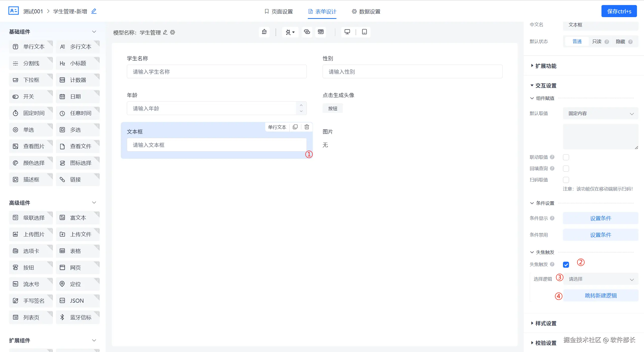Click the 保存ctrl+s button

[619, 11]
